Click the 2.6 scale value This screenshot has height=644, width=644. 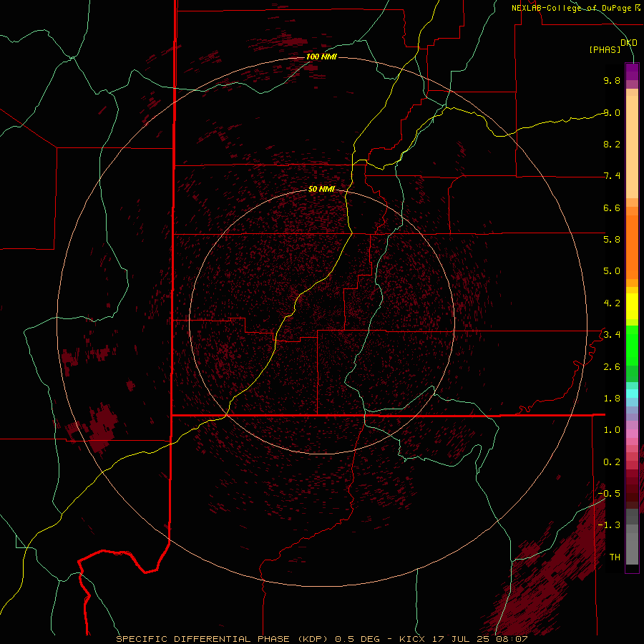coord(612,367)
